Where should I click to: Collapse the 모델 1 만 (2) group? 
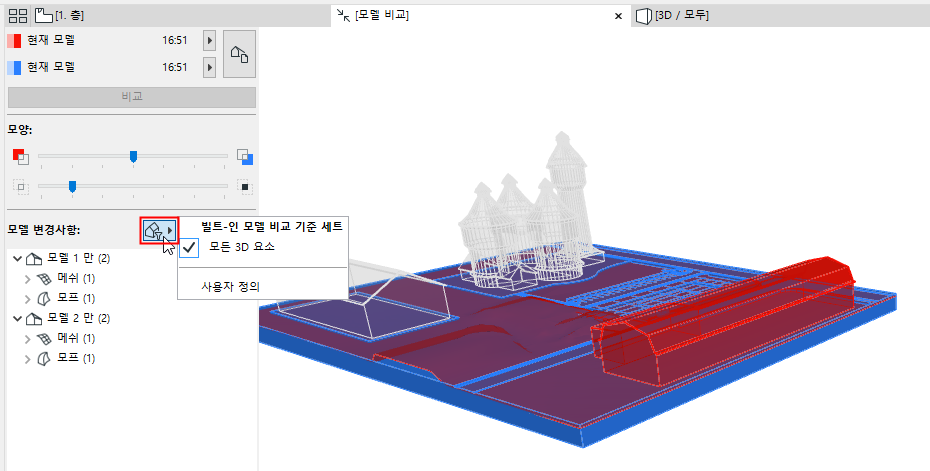17,259
